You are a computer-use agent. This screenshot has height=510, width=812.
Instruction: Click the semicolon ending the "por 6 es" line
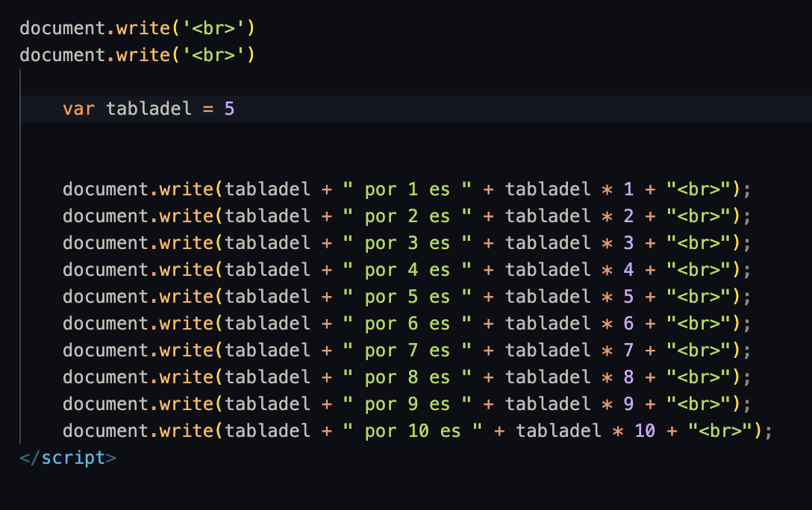point(746,324)
